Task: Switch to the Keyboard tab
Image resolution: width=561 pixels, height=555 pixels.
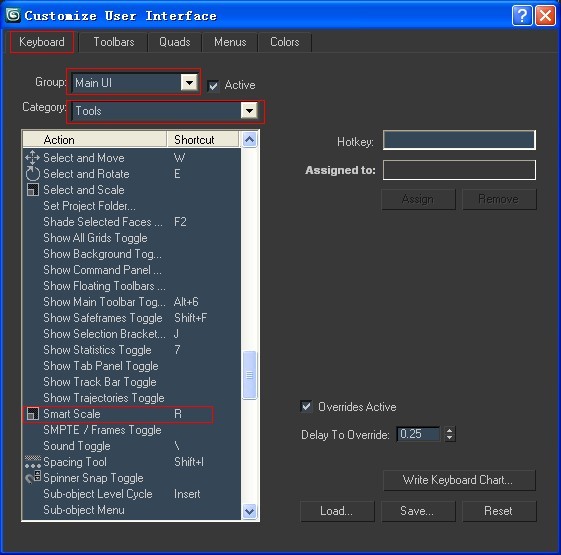Action: (x=42, y=42)
